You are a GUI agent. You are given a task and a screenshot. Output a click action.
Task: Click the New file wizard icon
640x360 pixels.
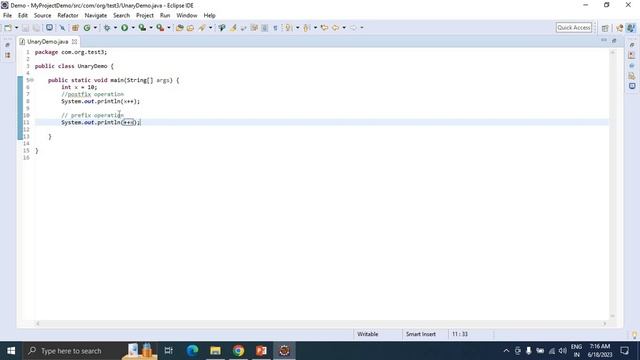(8, 28)
